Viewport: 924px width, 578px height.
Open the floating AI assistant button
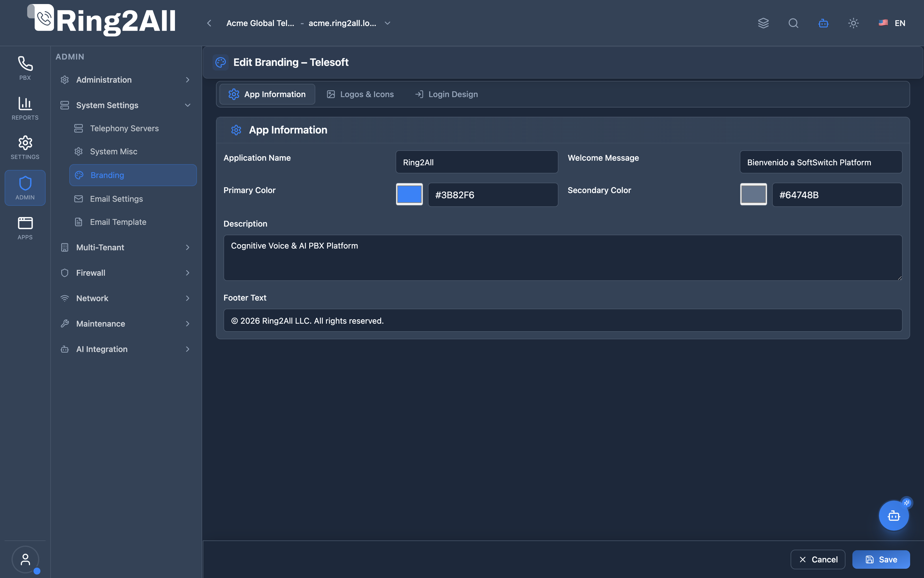coord(893,516)
